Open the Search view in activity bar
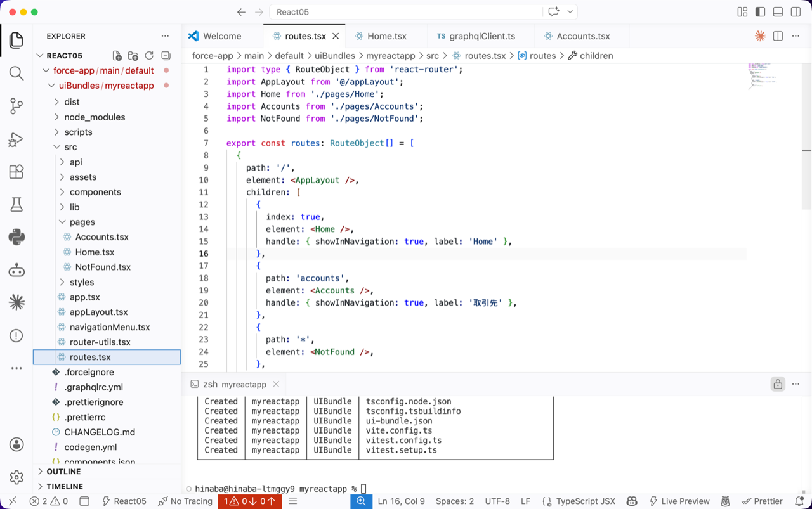Screen dimensions: 812x509 click(x=16, y=73)
